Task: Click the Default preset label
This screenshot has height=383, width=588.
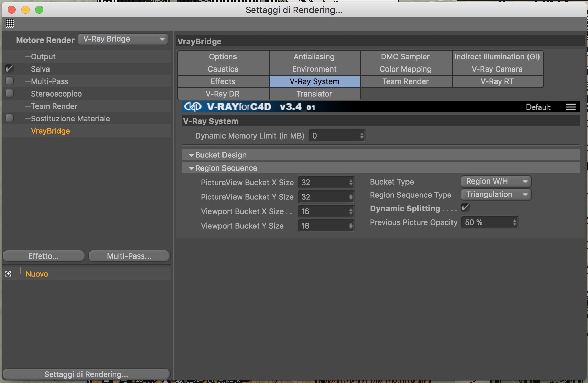Action: click(x=538, y=107)
